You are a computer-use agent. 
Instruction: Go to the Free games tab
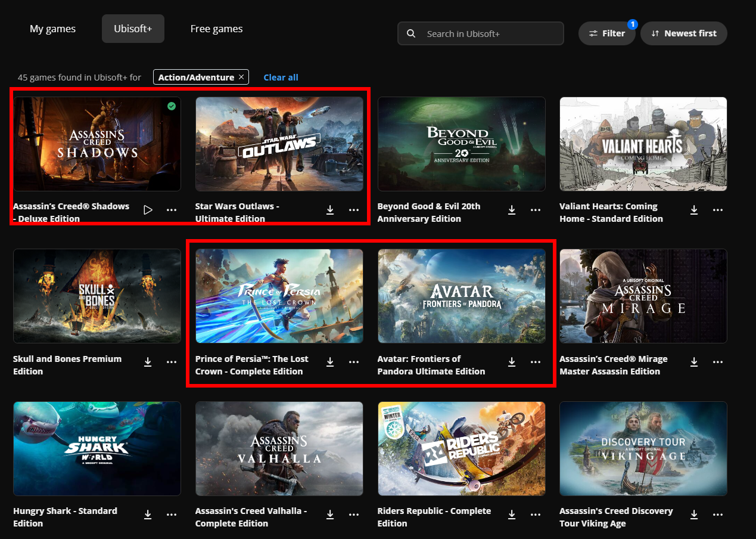tap(216, 29)
